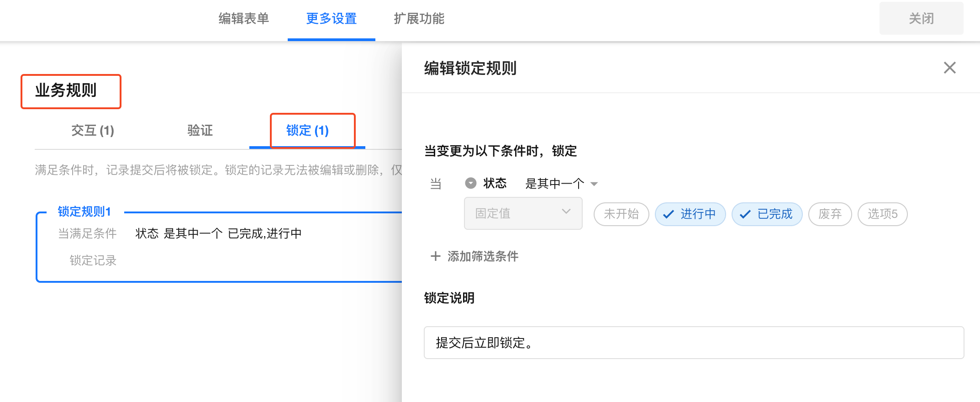Toggle the 未开始 status option

[621, 214]
